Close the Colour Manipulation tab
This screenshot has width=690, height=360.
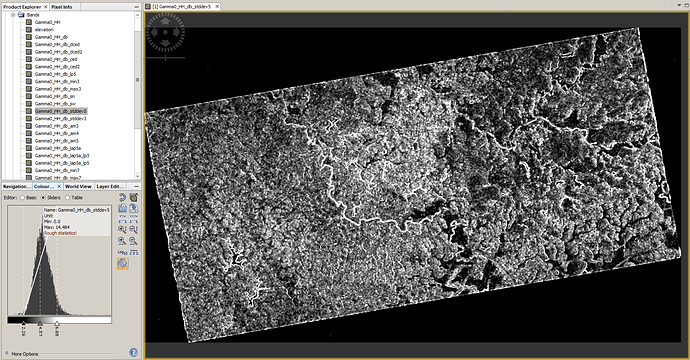pos(59,187)
